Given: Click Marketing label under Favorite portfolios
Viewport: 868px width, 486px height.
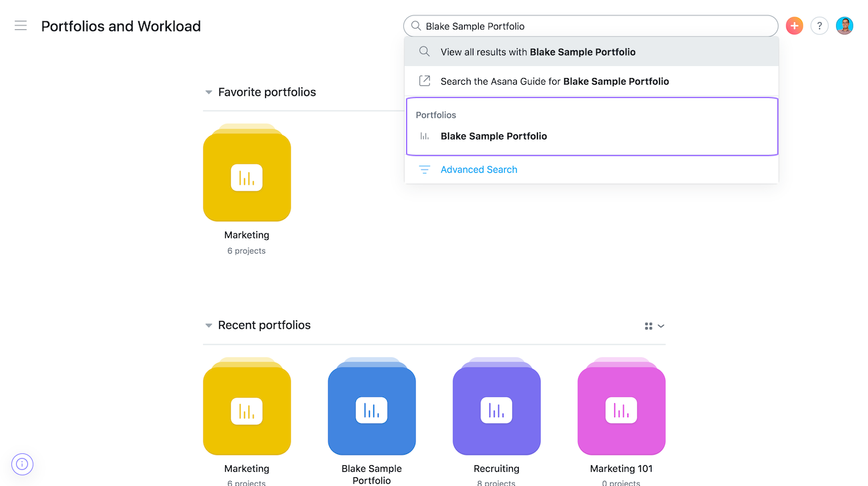Looking at the screenshot, I should [247, 235].
